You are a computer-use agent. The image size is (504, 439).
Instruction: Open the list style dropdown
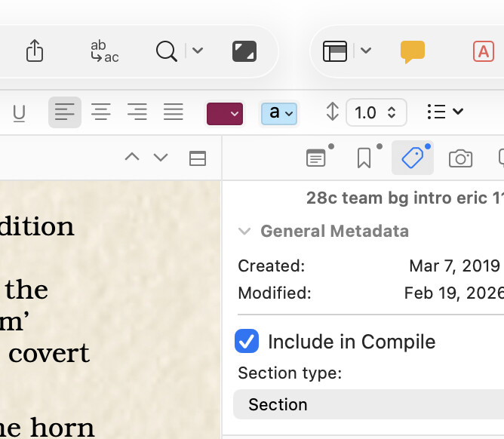coord(444,112)
